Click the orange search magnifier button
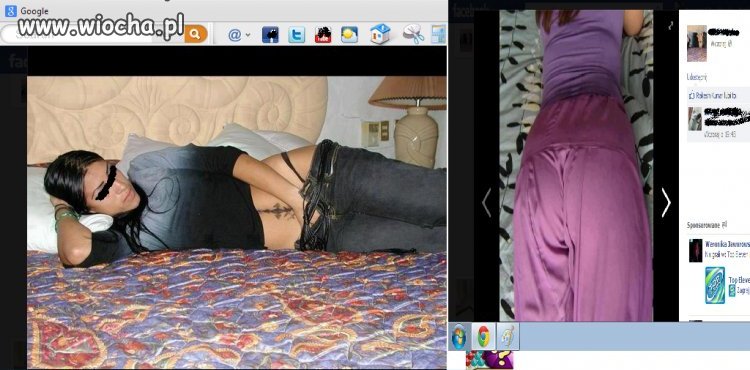 point(196,34)
